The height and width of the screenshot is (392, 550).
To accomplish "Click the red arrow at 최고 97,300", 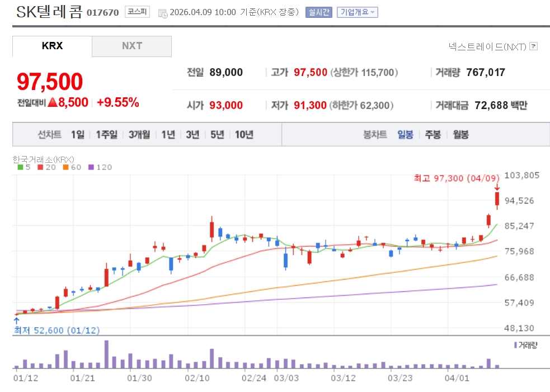I will click(496, 187).
